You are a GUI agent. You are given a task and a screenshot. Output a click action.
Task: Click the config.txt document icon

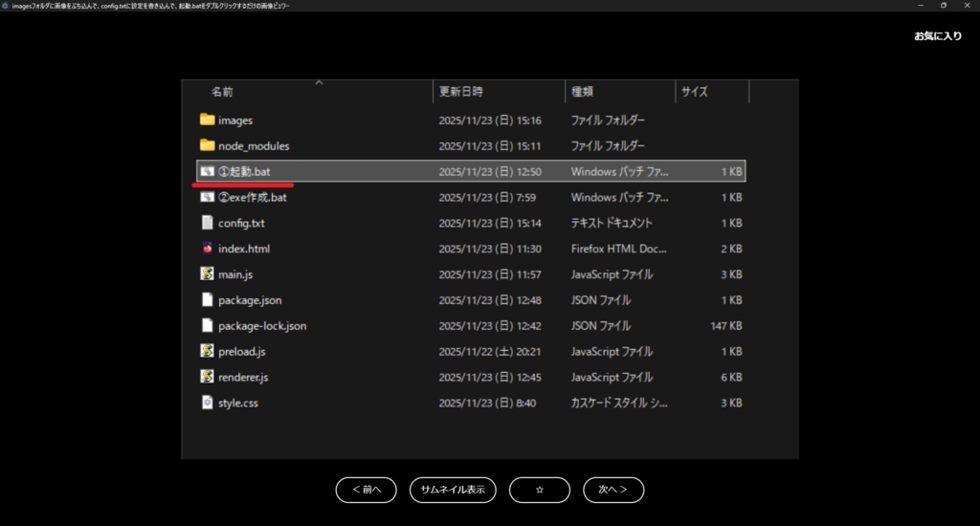click(207, 223)
